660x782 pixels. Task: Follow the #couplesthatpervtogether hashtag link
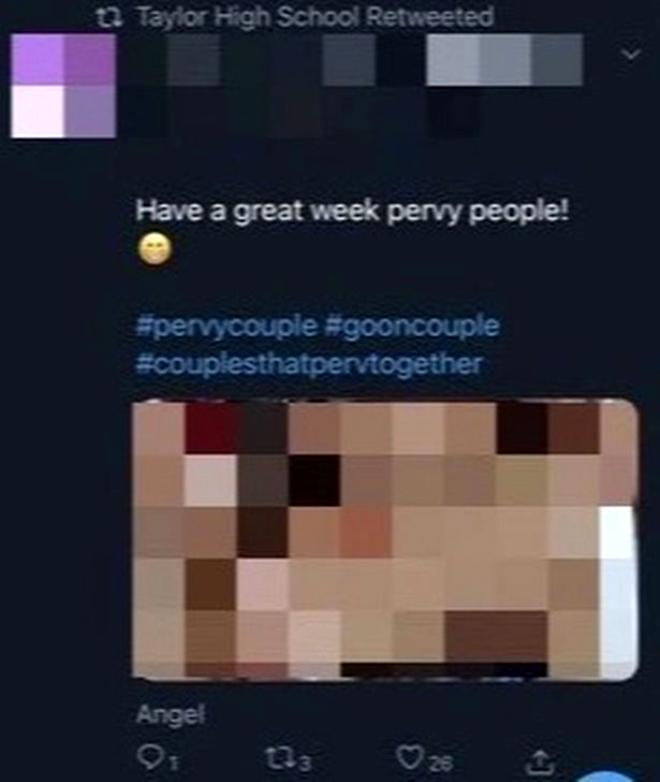(309, 364)
